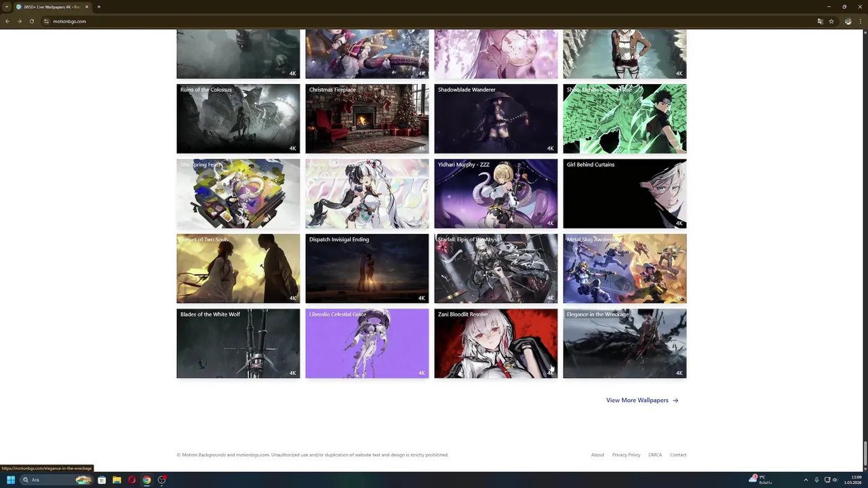
Task: Open the network display tray icon
Action: pos(826,480)
